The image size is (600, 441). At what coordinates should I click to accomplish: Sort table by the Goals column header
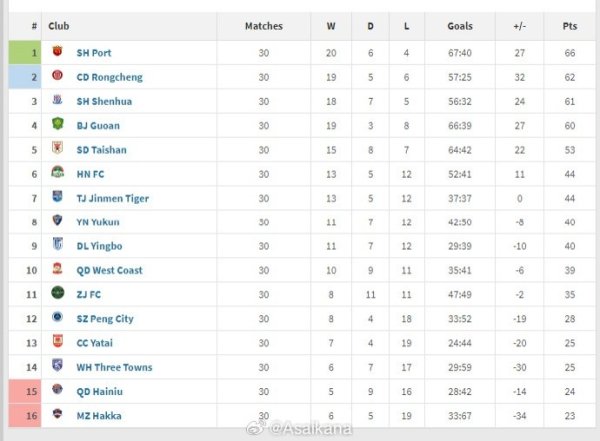pyautogui.click(x=460, y=26)
